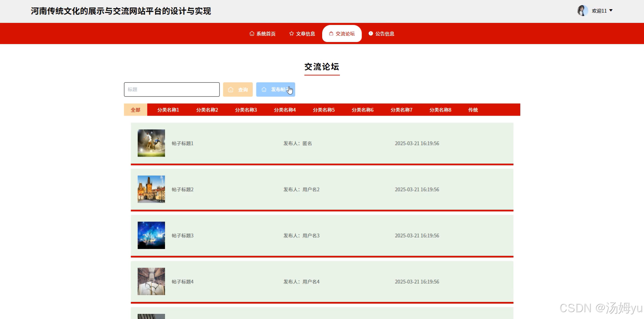This screenshot has width=644, height=319.
Task: Click the 发布人：匿名 text
Action: coord(298,143)
